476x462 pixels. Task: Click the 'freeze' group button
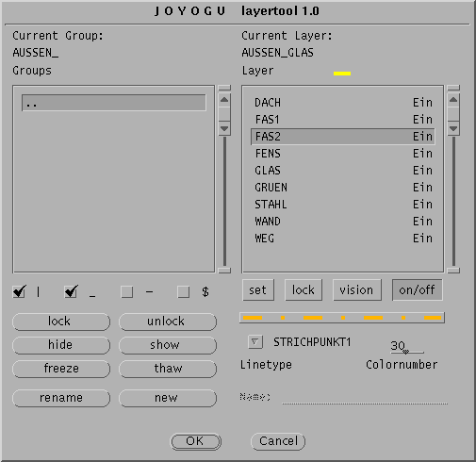(61, 369)
